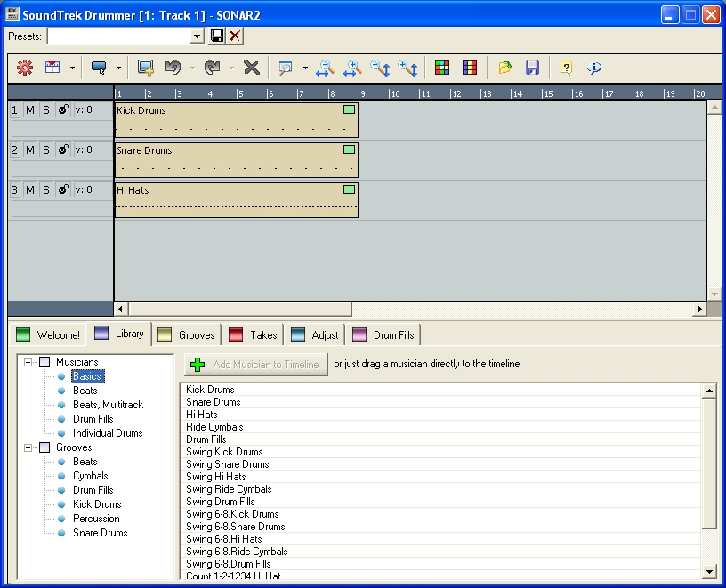
Task: Open the Takes tab
Action: click(x=253, y=334)
